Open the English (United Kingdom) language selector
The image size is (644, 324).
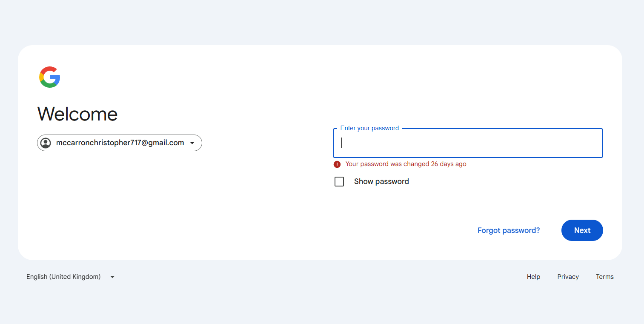click(x=63, y=277)
